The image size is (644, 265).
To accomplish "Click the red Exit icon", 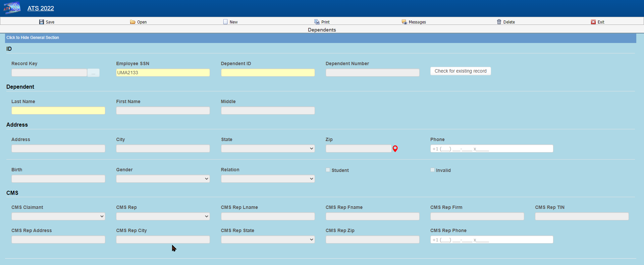I will pos(593,22).
